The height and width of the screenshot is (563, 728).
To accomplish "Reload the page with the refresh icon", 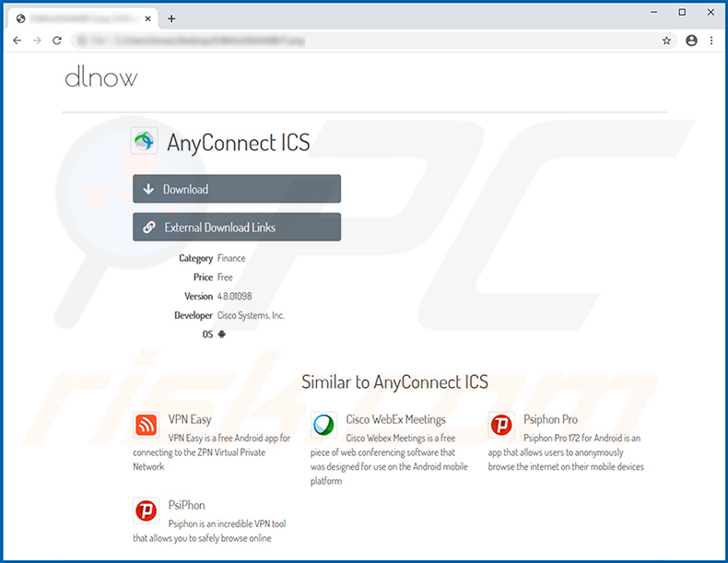I will click(x=57, y=41).
